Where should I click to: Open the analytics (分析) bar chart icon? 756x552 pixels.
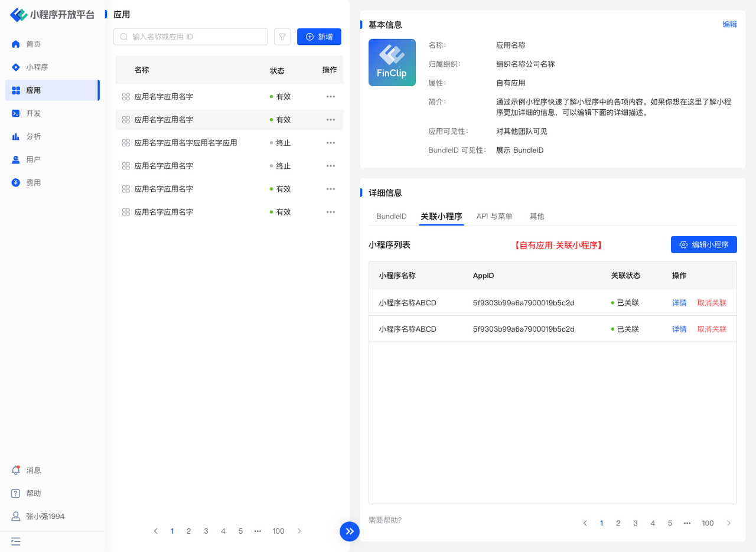coord(16,136)
